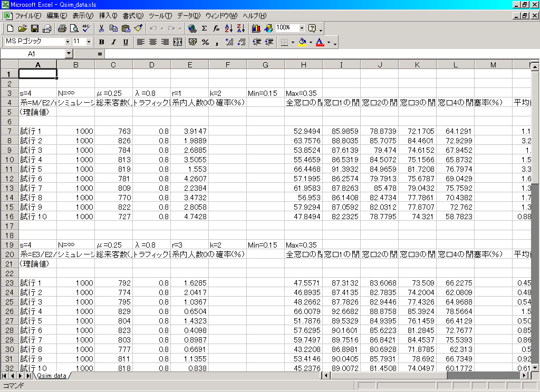Open the MS Pゴシック font dropdown
Viewport: 540px width, 392px height.
point(67,42)
